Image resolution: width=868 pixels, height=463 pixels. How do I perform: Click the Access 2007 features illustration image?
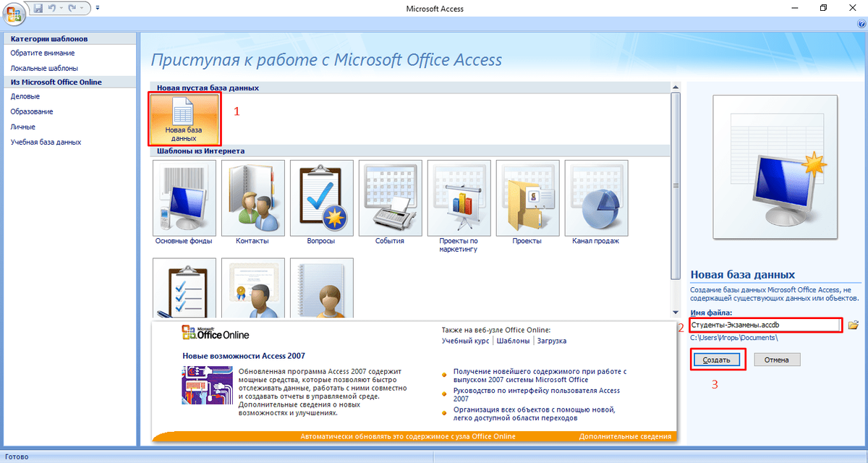tap(207, 386)
